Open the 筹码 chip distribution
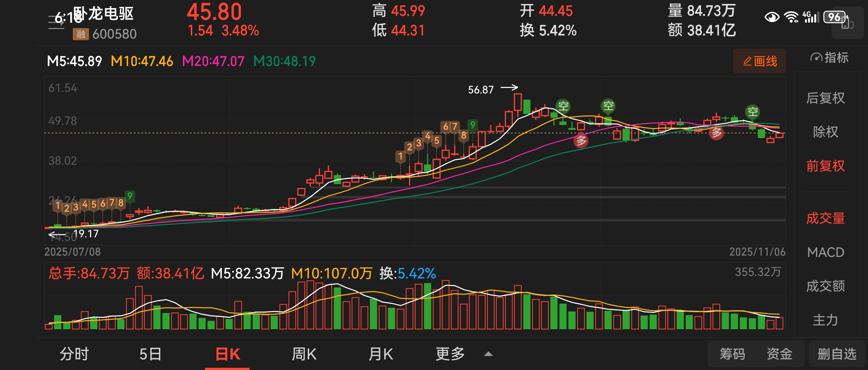This screenshot has width=868, height=370. click(x=732, y=354)
